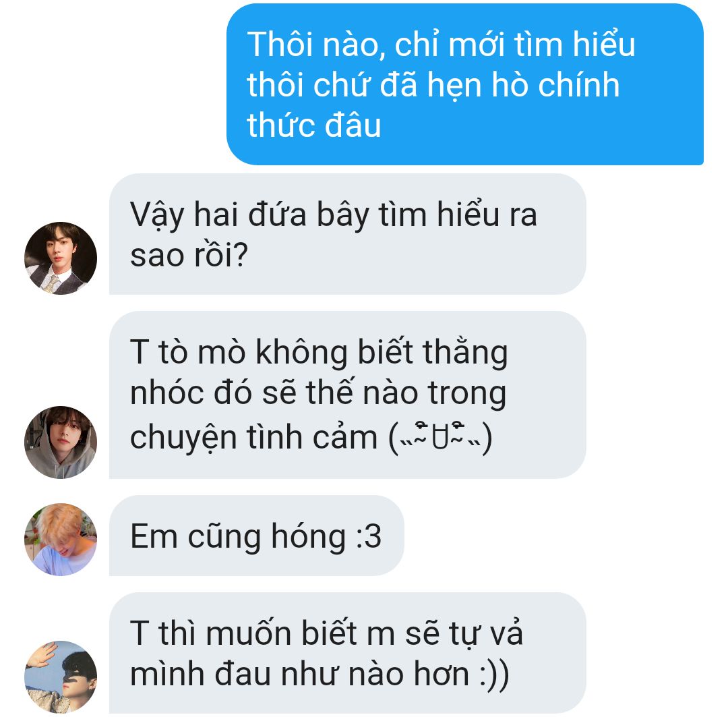Click the words "chuyện tình cảm"
The width and height of the screenshot is (728, 717).
(253, 438)
